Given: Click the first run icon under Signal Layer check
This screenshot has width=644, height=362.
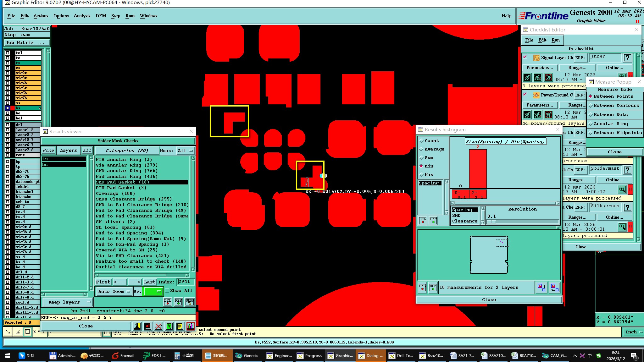Looking at the screenshot, I should click(527, 77).
